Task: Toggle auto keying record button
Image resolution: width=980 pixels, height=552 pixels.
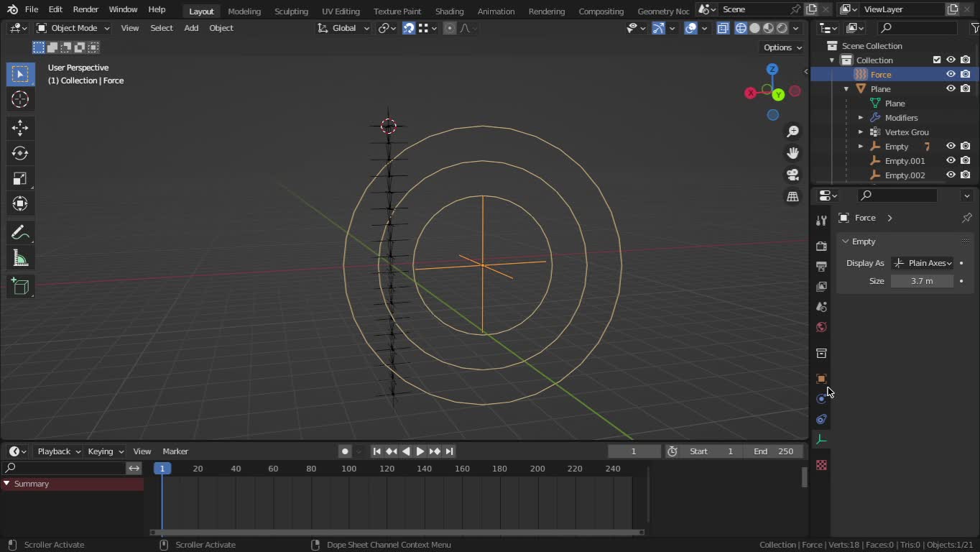Action: (345, 451)
